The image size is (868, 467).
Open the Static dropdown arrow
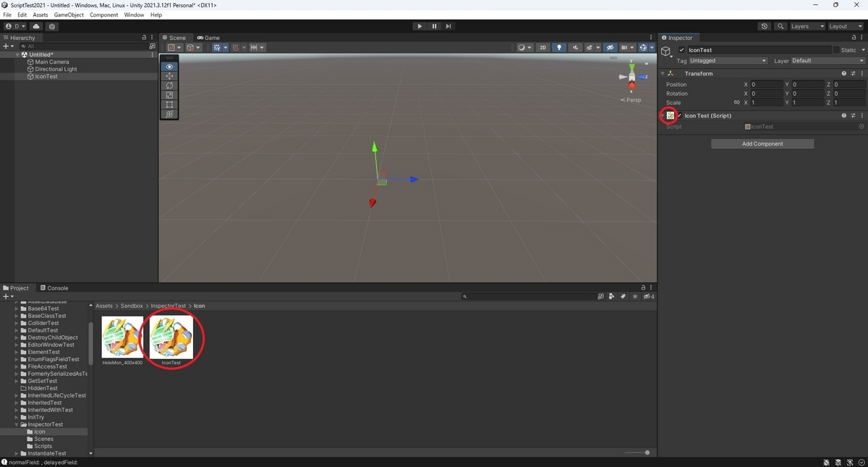pyautogui.click(x=862, y=50)
